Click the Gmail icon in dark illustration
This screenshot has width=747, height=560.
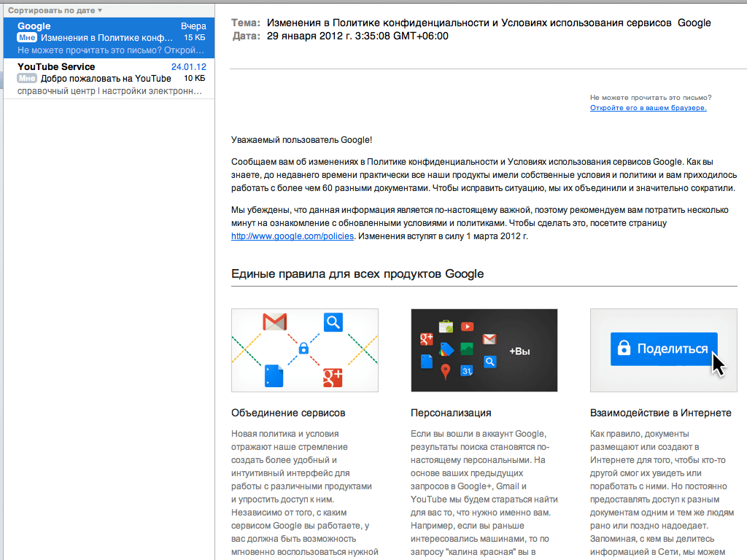coord(489,339)
